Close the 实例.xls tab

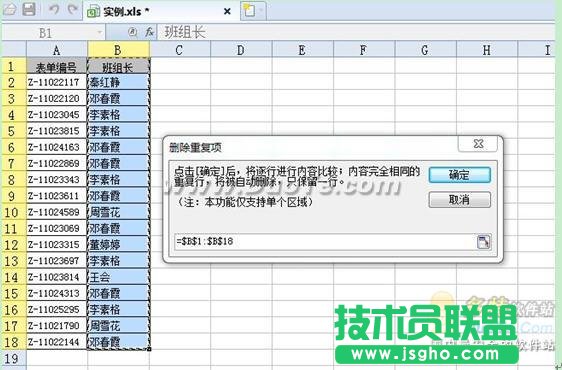pyautogui.click(x=227, y=11)
